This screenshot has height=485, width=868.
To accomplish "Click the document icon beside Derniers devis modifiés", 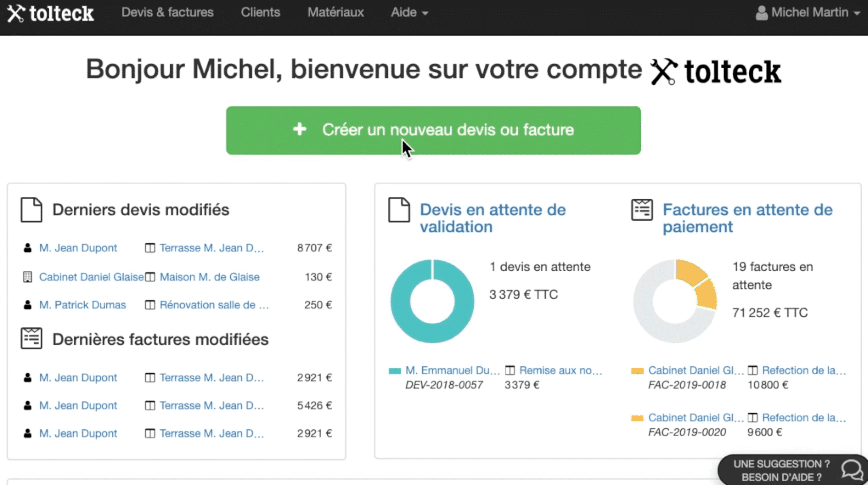I will tap(31, 210).
